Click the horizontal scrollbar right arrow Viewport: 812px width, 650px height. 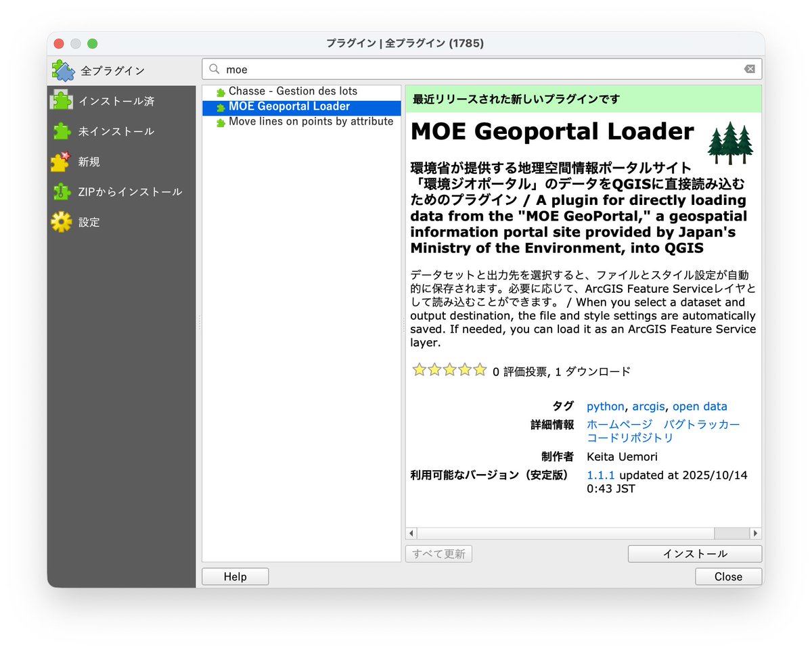(x=756, y=534)
